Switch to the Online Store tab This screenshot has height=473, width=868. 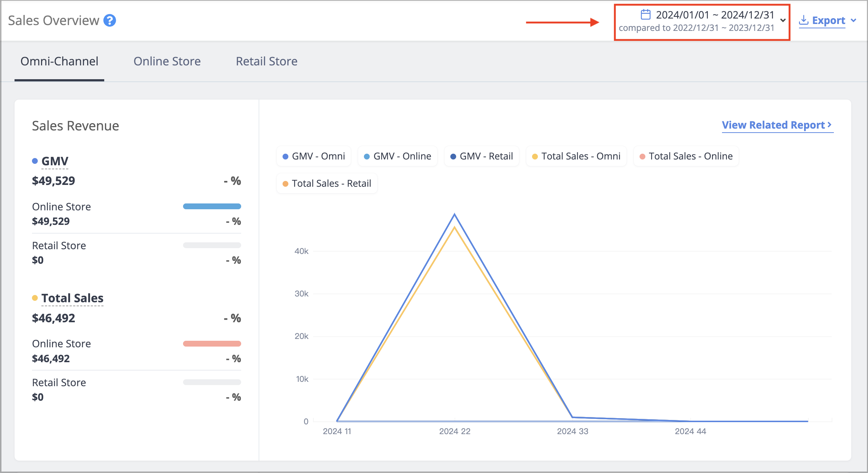(167, 61)
